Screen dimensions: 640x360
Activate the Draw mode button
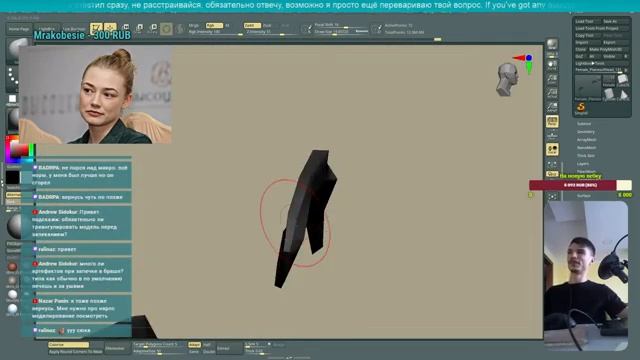(110, 28)
